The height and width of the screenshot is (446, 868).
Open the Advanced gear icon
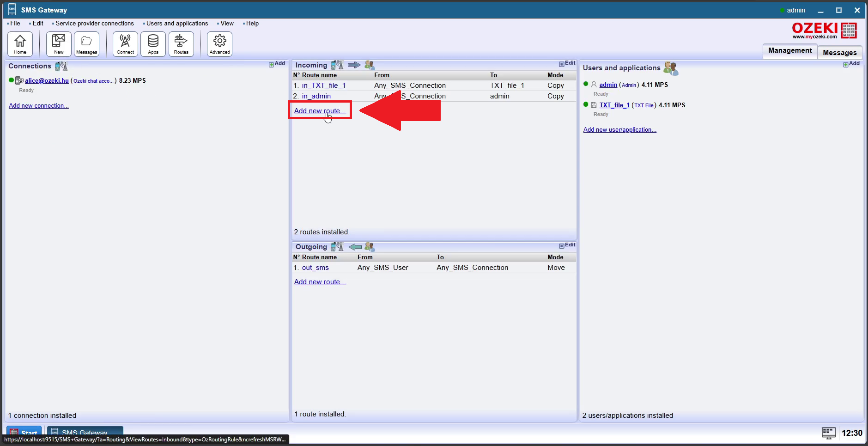pos(219,44)
